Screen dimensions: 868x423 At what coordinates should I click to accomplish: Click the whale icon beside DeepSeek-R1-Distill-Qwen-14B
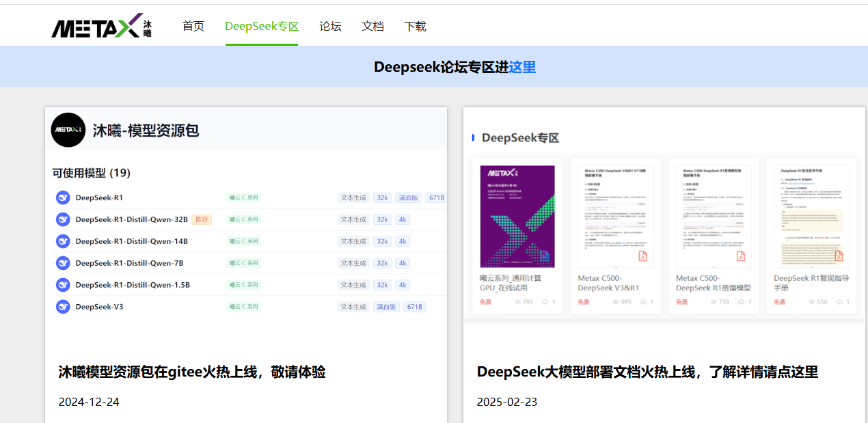63,241
